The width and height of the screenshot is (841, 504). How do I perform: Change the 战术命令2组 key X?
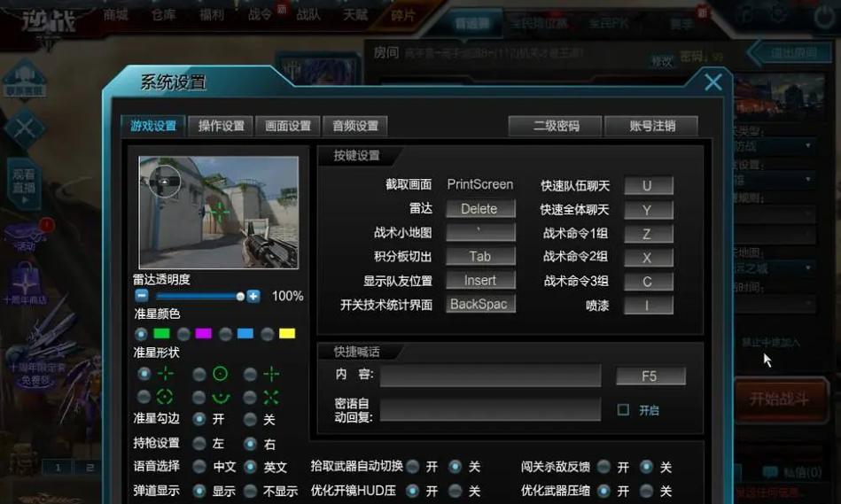pos(649,258)
